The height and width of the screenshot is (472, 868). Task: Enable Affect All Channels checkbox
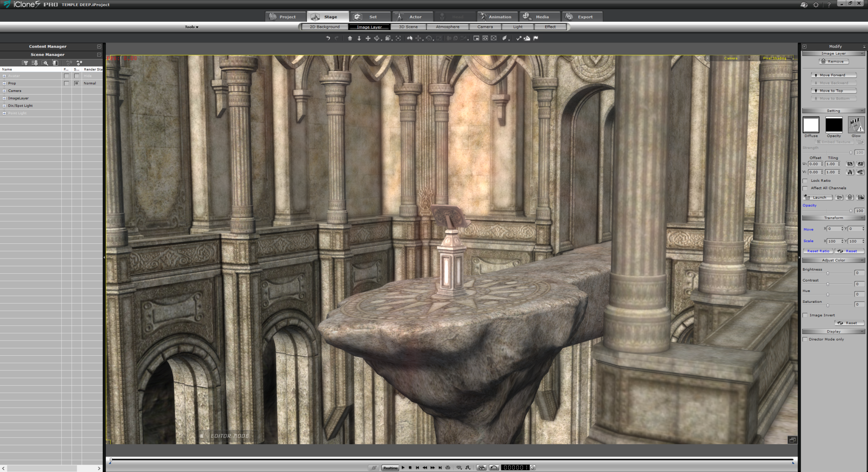click(x=805, y=188)
